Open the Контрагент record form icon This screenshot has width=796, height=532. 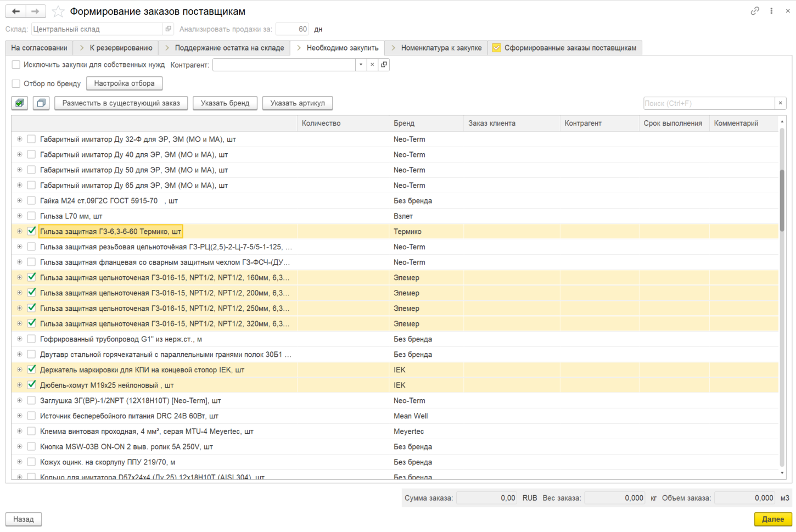pyautogui.click(x=384, y=65)
